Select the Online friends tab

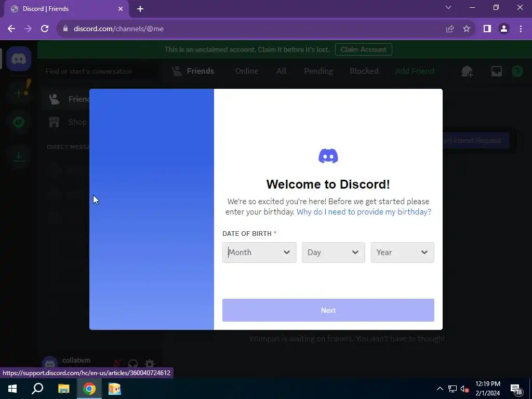coord(247,71)
